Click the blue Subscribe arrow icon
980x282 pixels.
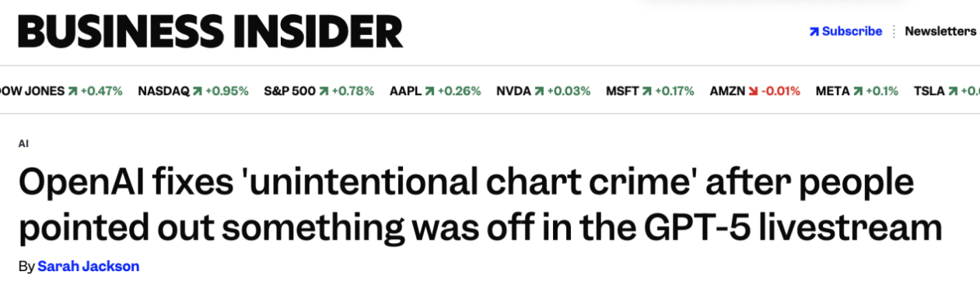pyautogui.click(x=814, y=32)
